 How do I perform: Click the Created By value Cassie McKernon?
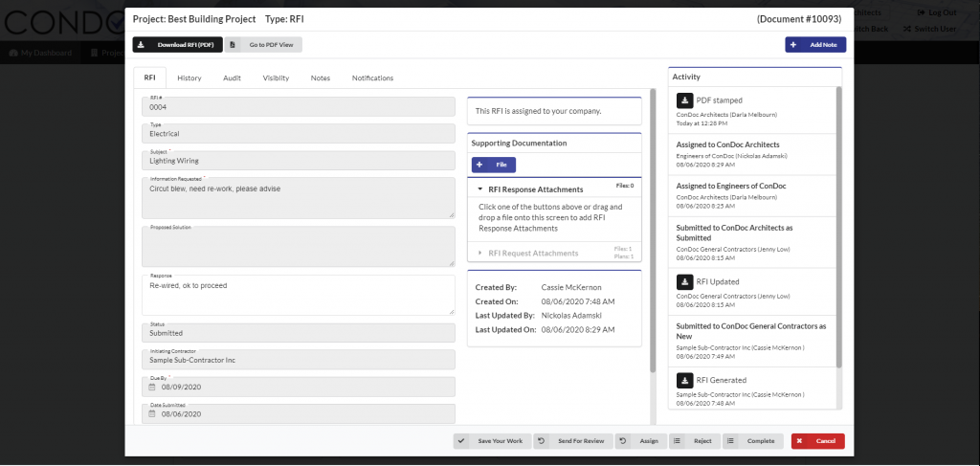point(571,287)
